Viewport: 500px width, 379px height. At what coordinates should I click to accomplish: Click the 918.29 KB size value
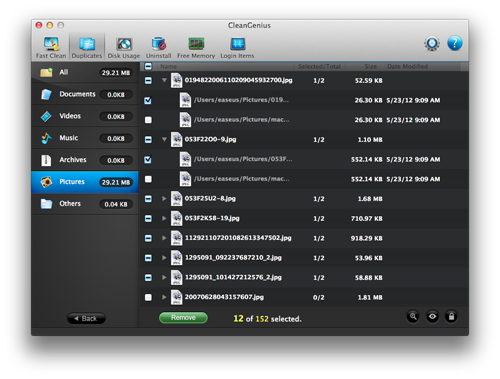366,238
